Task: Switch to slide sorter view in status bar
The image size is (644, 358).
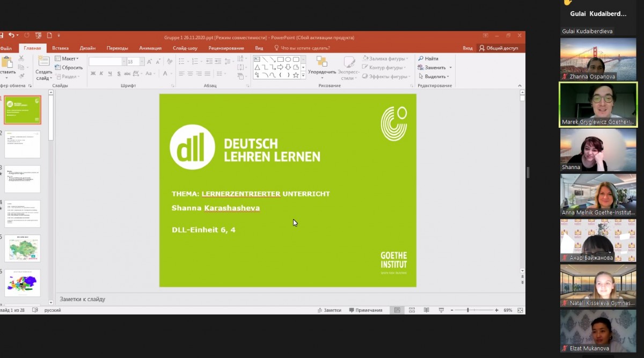Action: (x=412, y=310)
